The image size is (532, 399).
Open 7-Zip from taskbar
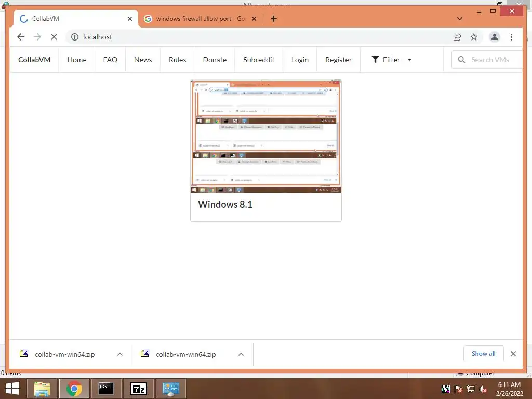coord(138,389)
